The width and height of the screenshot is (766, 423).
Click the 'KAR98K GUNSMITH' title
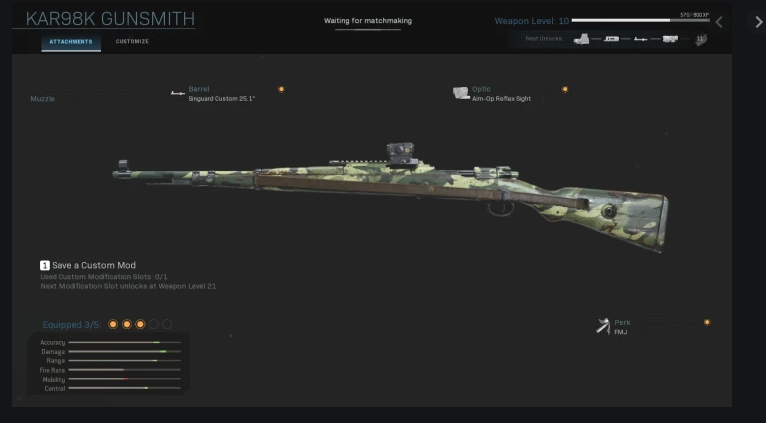tap(110, 19)
